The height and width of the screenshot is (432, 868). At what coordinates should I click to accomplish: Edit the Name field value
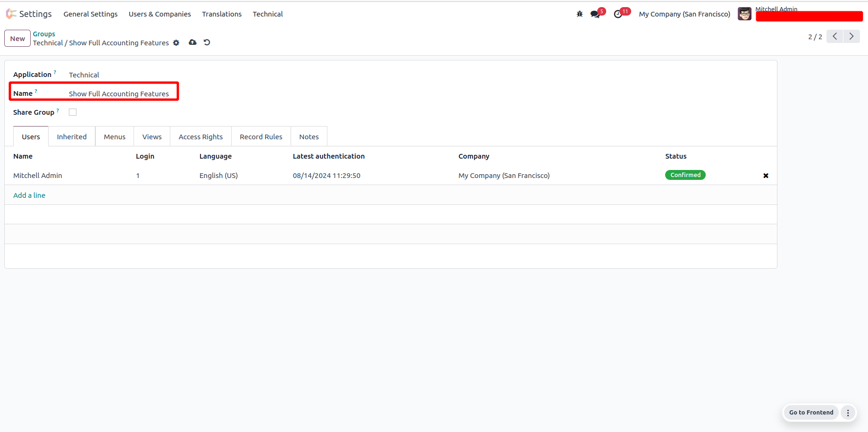pyautogui.click(x=119, y=94)
